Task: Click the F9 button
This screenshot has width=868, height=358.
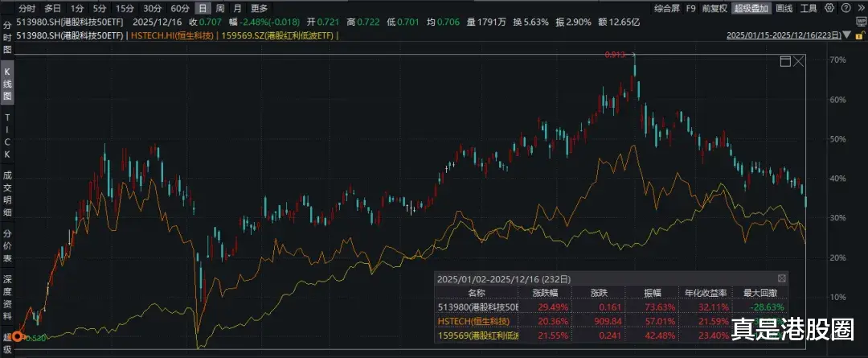Action: 690,8
